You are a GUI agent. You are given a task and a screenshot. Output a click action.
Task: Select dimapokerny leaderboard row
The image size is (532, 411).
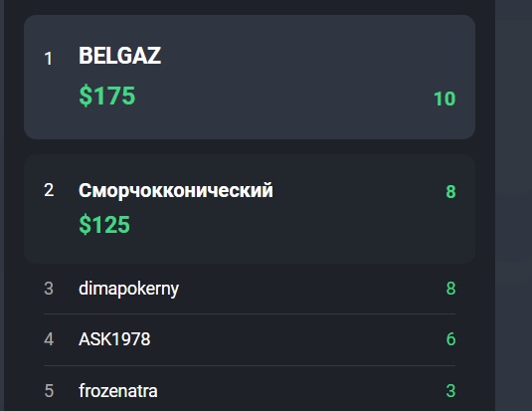pyautogui.click(x=250, y=289)
